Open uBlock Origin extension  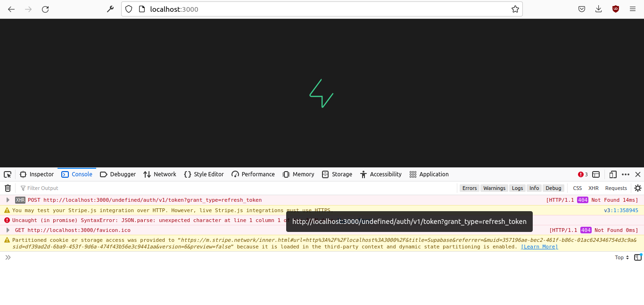click(616, 9)
